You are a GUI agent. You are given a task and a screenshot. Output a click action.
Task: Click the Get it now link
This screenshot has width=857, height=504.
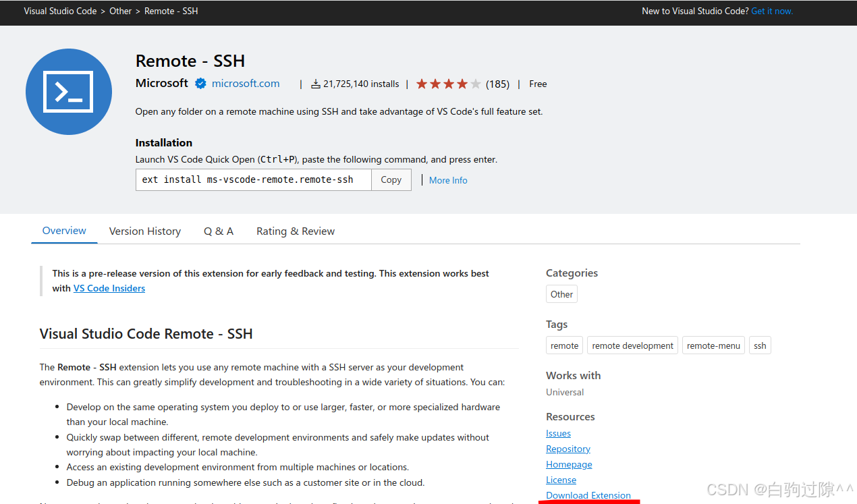772,11
